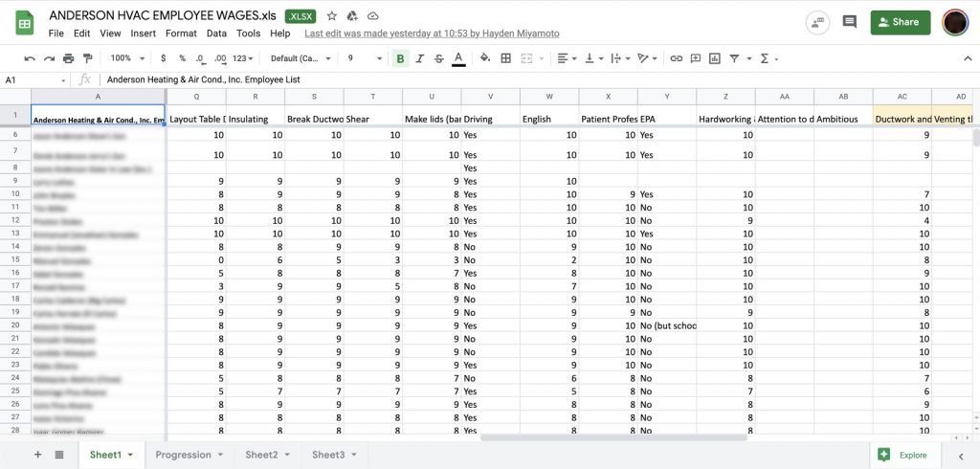Open the Google Sheets home icon
The image size is (980, 469).
pos(24,24)
